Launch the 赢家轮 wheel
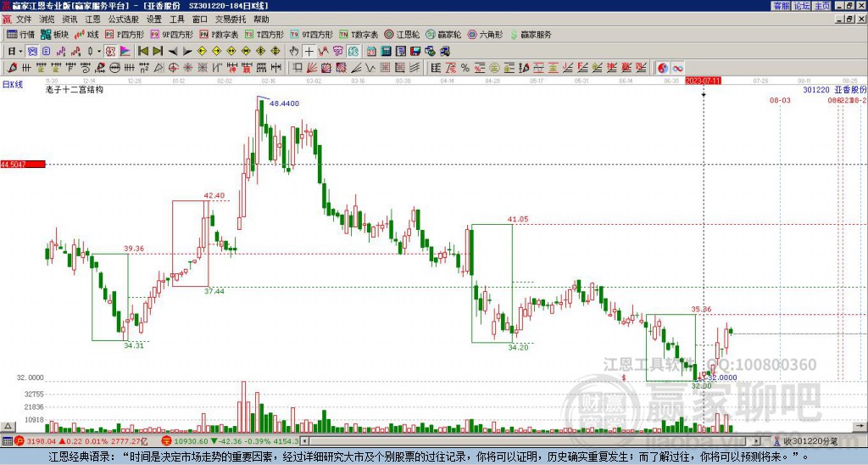This screenshot has width=868, height=465. tap(443, 34)
